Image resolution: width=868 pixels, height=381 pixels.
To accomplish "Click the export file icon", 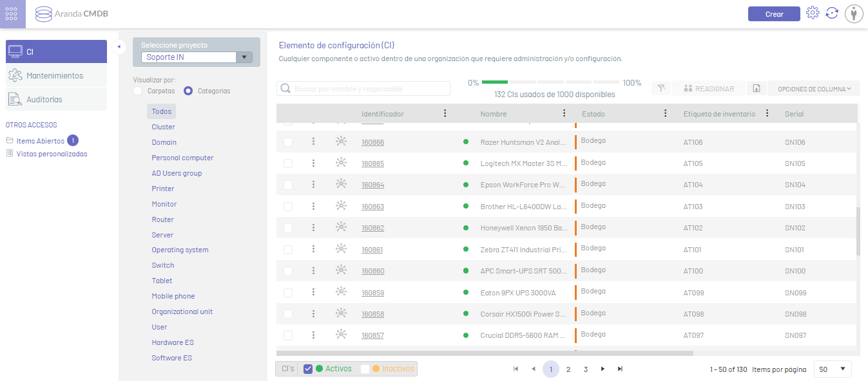I will tap(757, 89).
